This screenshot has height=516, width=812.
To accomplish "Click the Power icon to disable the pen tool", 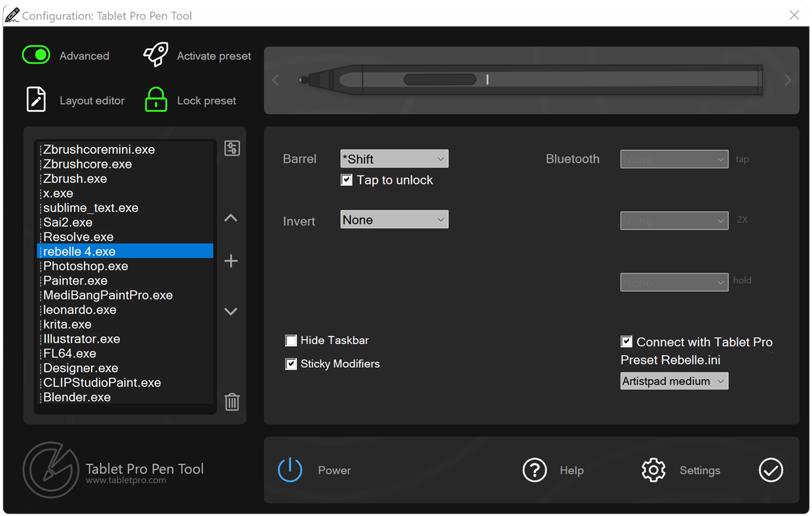I will click(290, 470).
